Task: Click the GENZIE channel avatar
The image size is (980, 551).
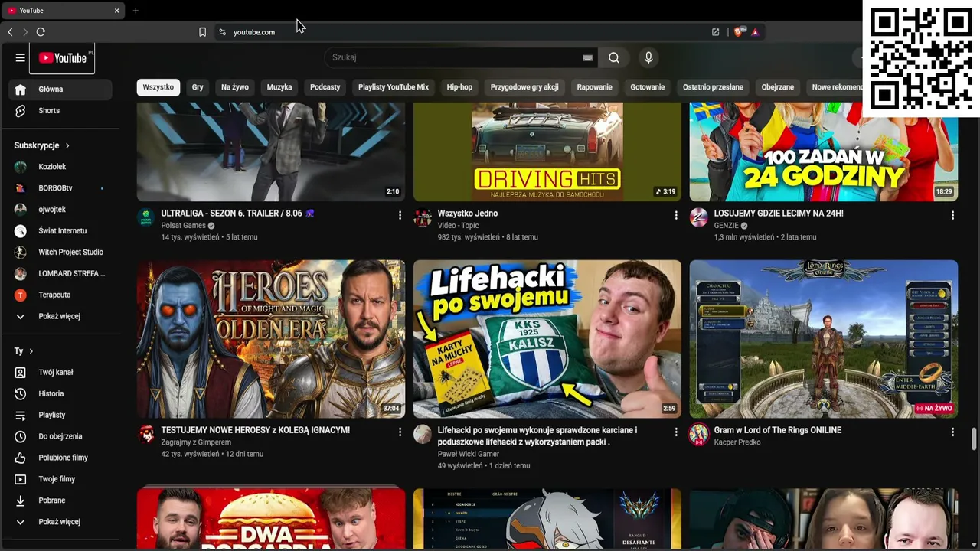Action: tap(698, 218)
